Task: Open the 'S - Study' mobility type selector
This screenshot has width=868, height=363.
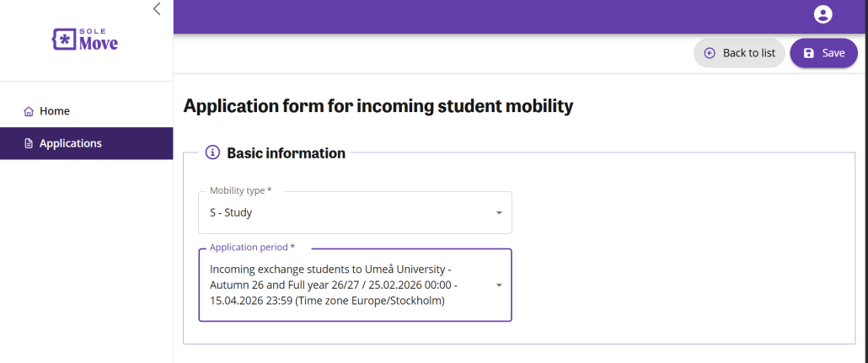Action: (x=346, y=213)
